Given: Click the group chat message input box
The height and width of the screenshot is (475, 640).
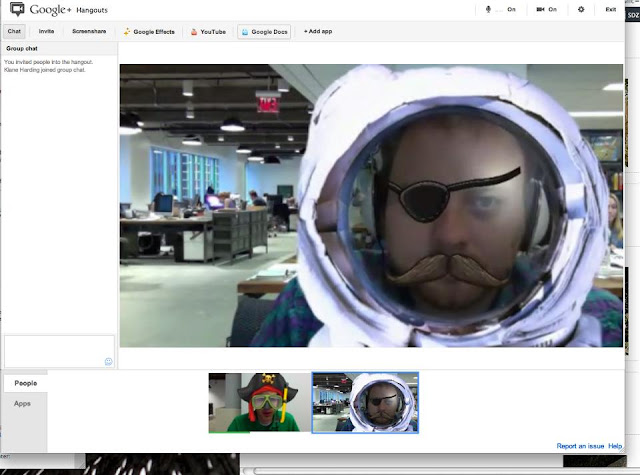Looking at the screenshot, I should [59, 352].
